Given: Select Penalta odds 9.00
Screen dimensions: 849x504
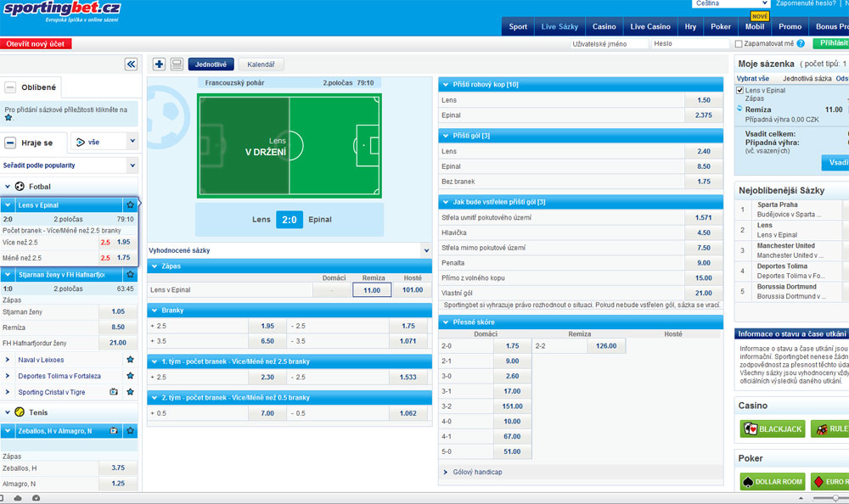Looking at the screenshot, I should [x=703, y=263].
